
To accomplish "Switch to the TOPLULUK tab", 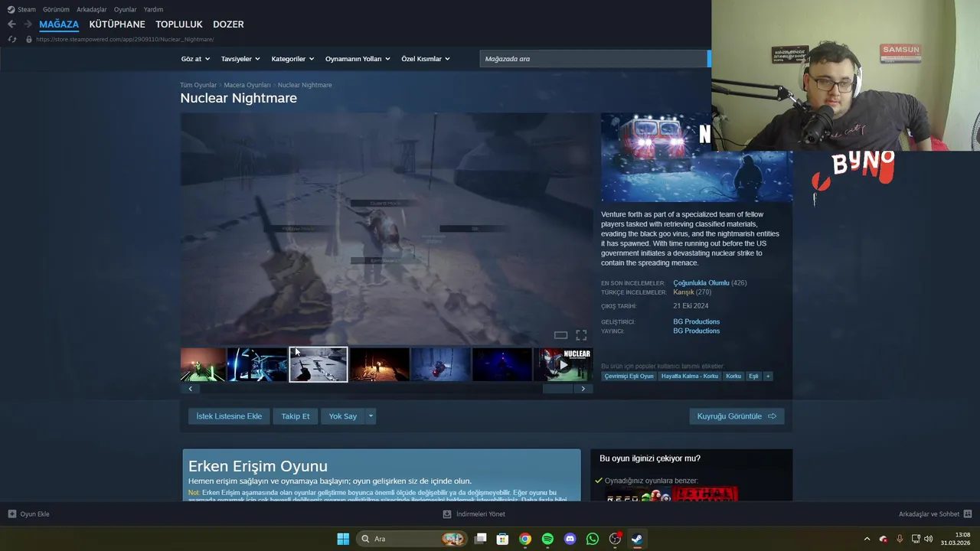I will click(x=179, y=24).
